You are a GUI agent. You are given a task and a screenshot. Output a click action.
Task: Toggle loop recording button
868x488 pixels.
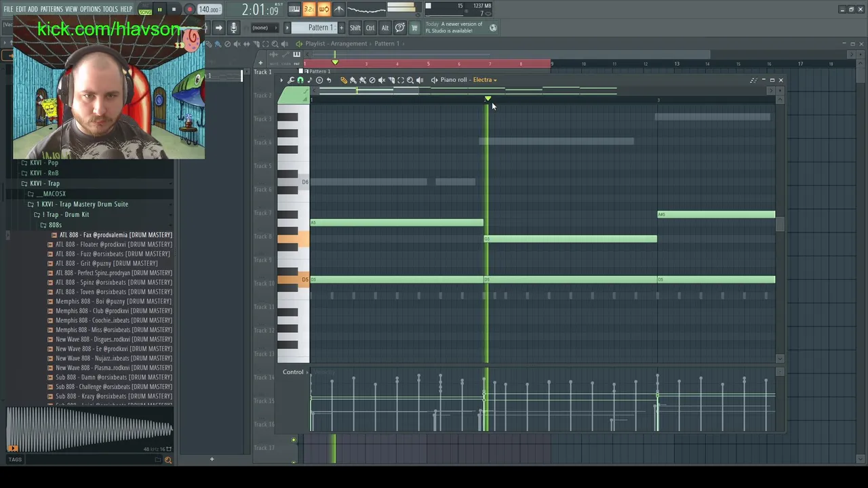pyautogui.click(x=324, y=9)
